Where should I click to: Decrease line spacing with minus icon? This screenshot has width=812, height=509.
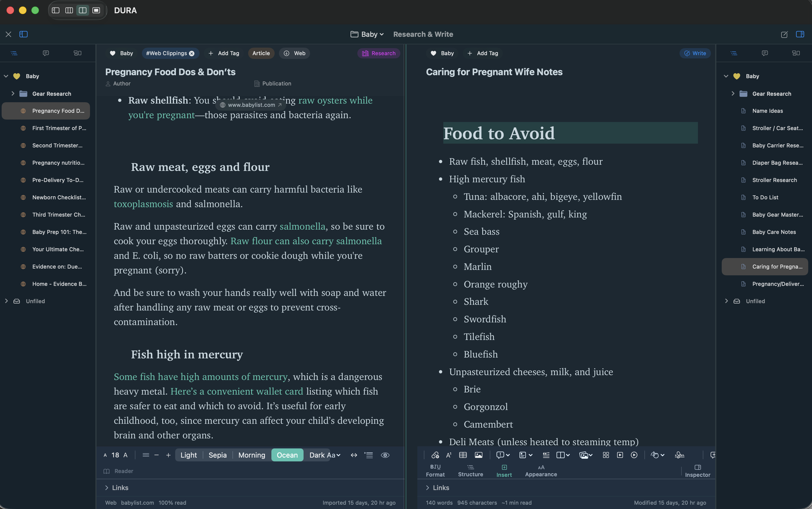(157, 455)
